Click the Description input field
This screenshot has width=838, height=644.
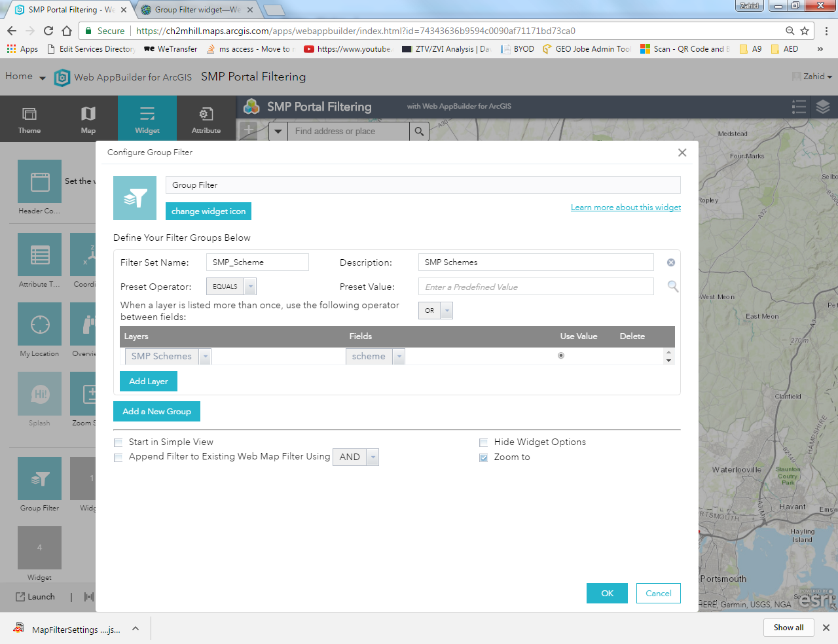click(536, 262)
